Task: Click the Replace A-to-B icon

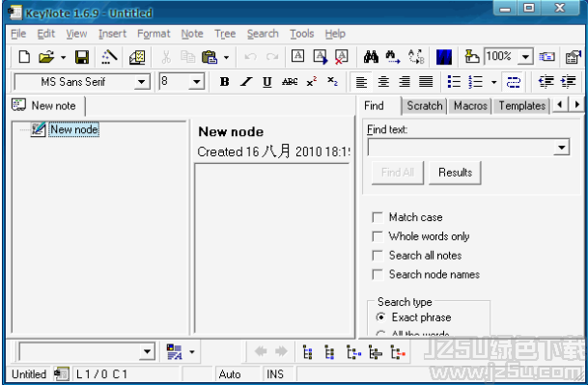Action: [416, 57]
